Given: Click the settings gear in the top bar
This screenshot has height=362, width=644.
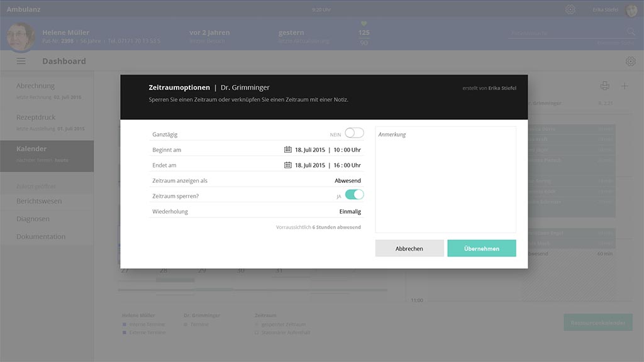Looking at the screenshot, I should click(570, 9).
